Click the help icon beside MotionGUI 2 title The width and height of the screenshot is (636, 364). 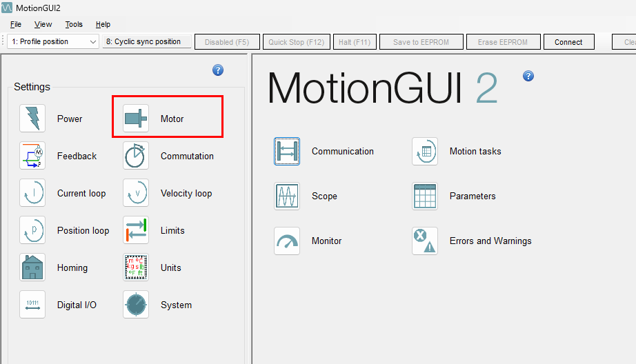coord(528,76)
